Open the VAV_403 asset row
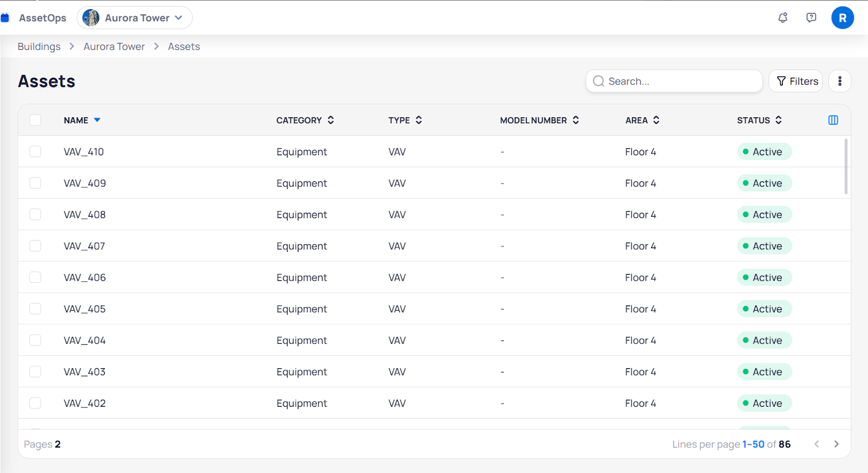 tap(85, 372)
